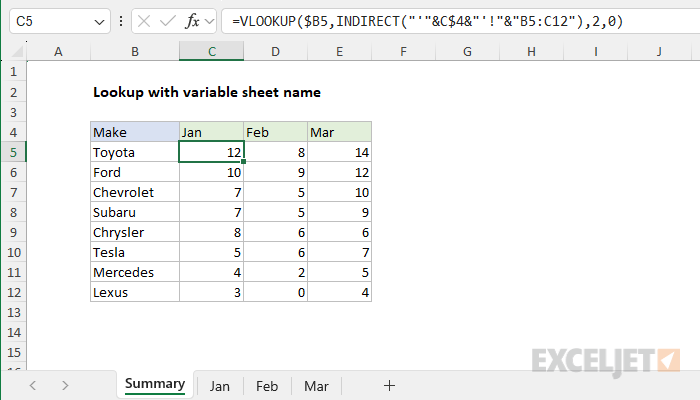The width and height of the screenshot is (700, 400).
Task: Expand the formula bar function dropdown chevron
Action: [x=209, y=21]
